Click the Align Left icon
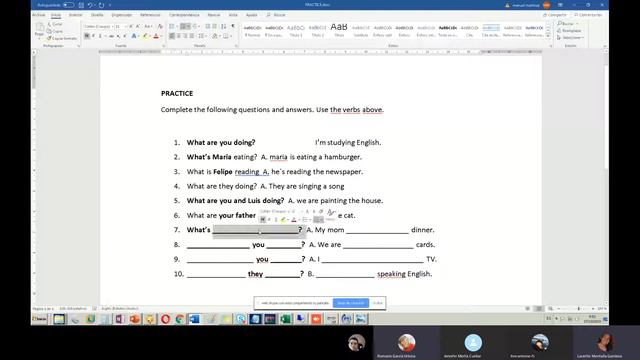 coord(172,36)
